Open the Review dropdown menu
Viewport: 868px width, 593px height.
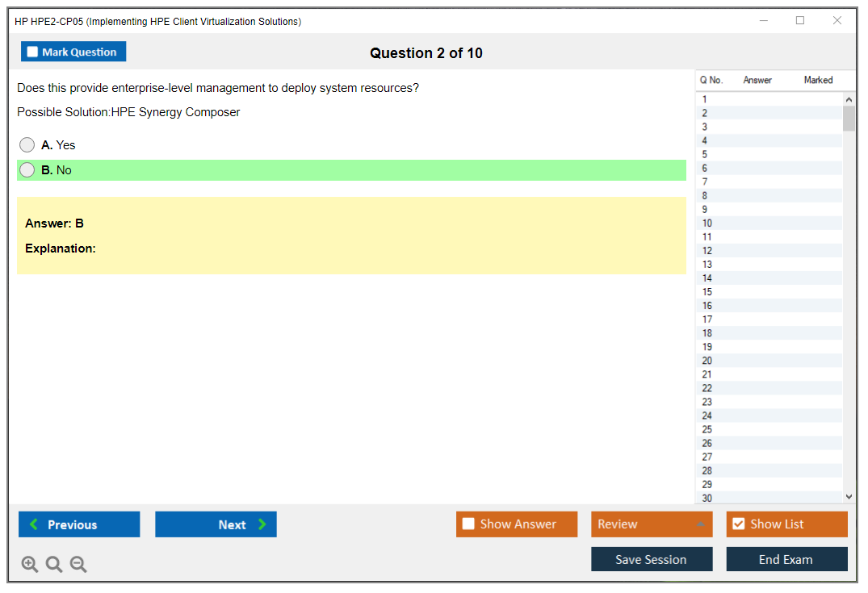(651, 524)
